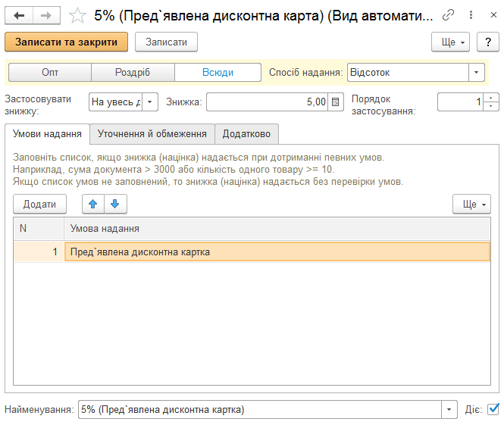Switch to Уточнення й обмеження tab
Viewport: 504px width, 422px height.
(152, 134)
